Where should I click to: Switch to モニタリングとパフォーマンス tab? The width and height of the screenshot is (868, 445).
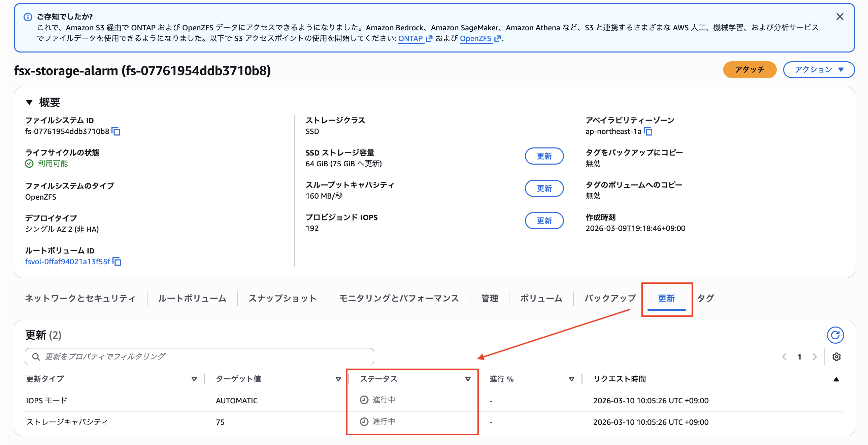(399, 298)
